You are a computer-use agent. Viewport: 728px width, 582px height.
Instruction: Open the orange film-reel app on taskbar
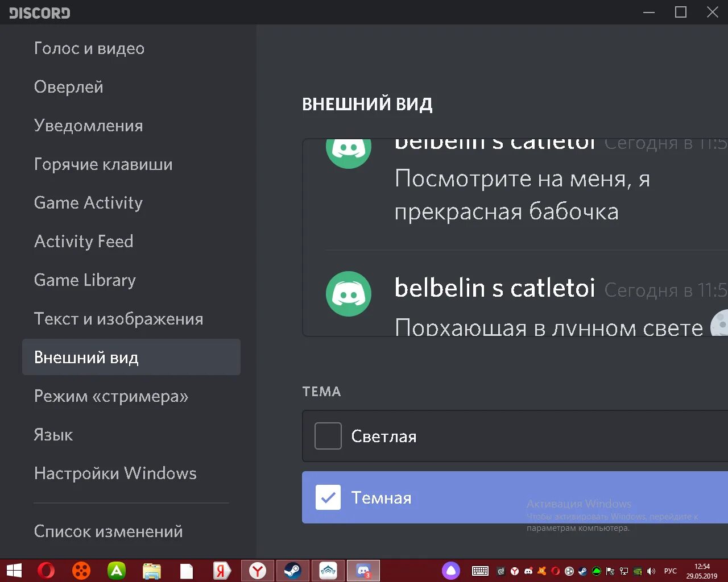[81, 571]
